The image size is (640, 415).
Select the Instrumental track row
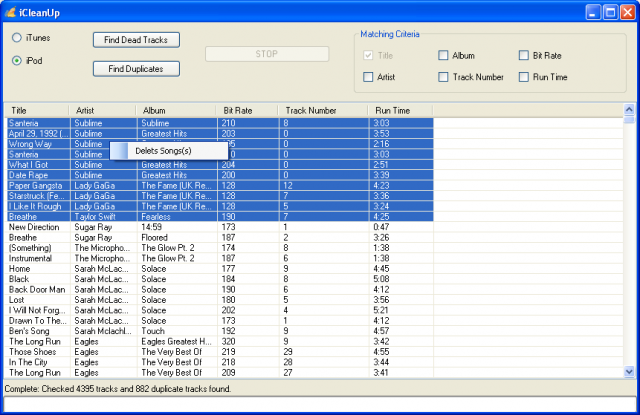(x=220, y=258)
